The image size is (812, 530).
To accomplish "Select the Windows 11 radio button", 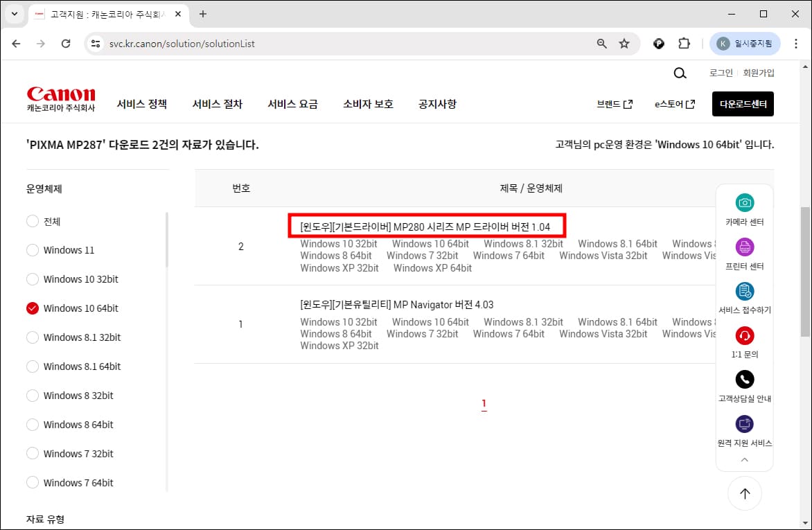I will [x=33, y=250].
